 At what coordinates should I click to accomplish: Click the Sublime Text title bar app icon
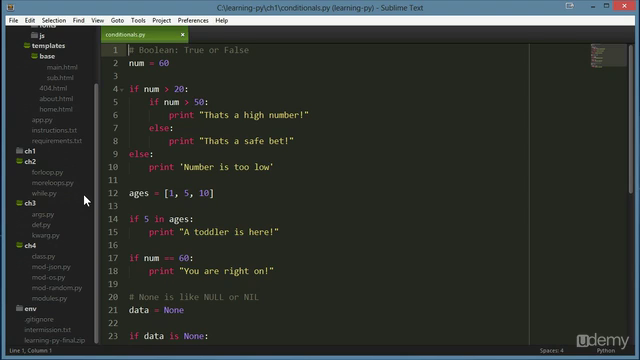11,8
